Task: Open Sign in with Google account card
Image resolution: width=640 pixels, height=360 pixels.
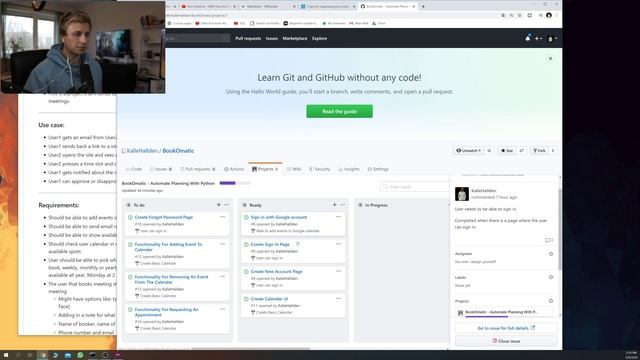Action: click(x=279, y=217)
